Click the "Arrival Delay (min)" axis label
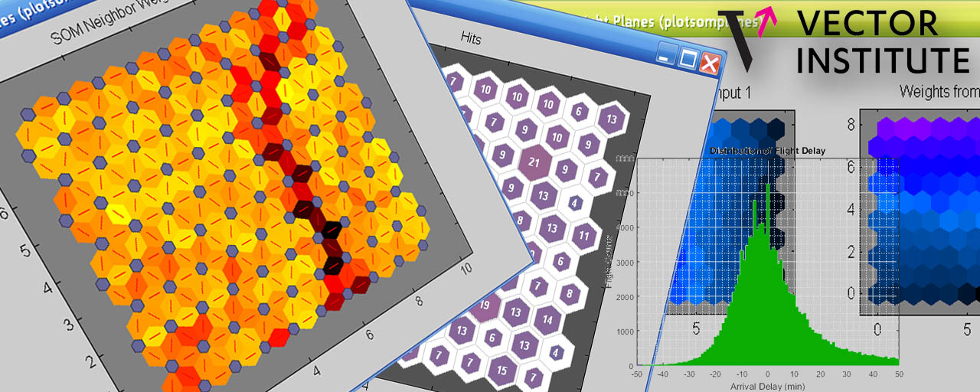 coord(767,387)
